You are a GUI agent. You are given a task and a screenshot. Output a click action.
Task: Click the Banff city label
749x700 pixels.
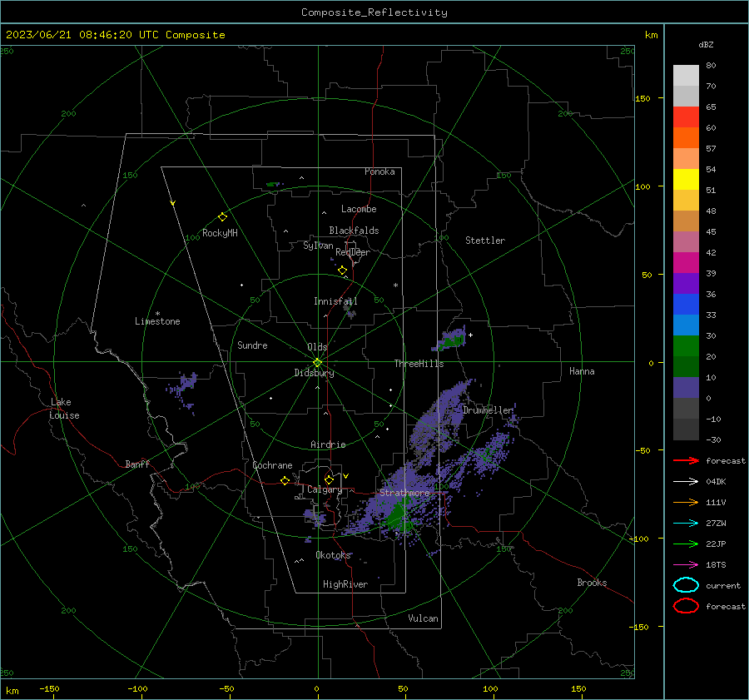[x=137, y=464]
